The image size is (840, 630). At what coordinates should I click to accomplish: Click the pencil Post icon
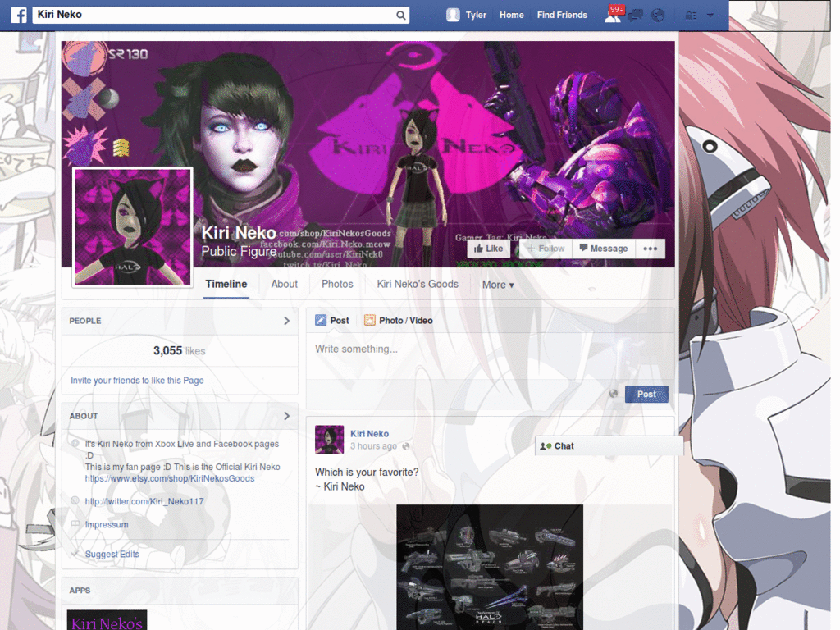(321, 321)
